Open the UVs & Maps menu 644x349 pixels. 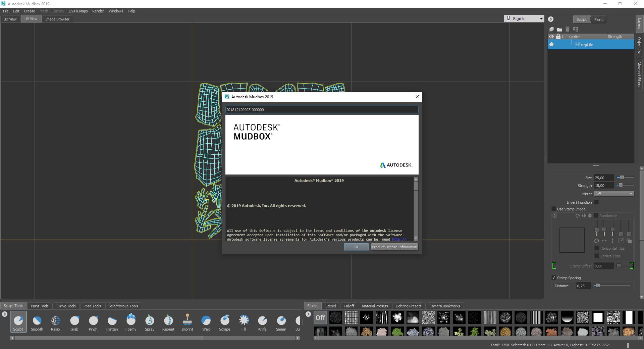pos(78,11)
